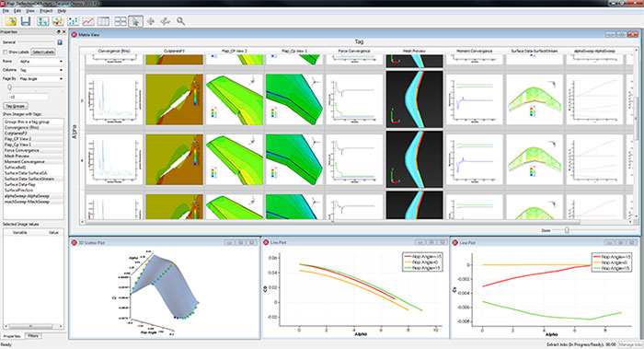Open the Help menu
Screen dimensions: 644x349
62,11
